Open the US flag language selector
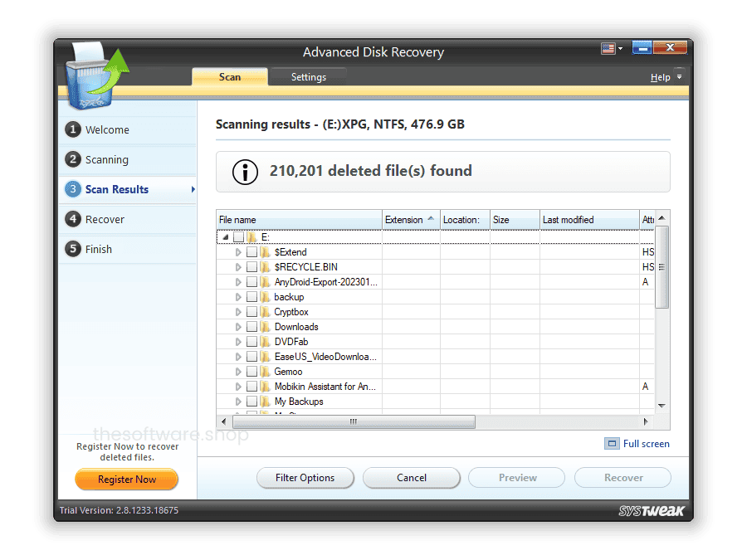747x560 pixels. tap(612, 48)
